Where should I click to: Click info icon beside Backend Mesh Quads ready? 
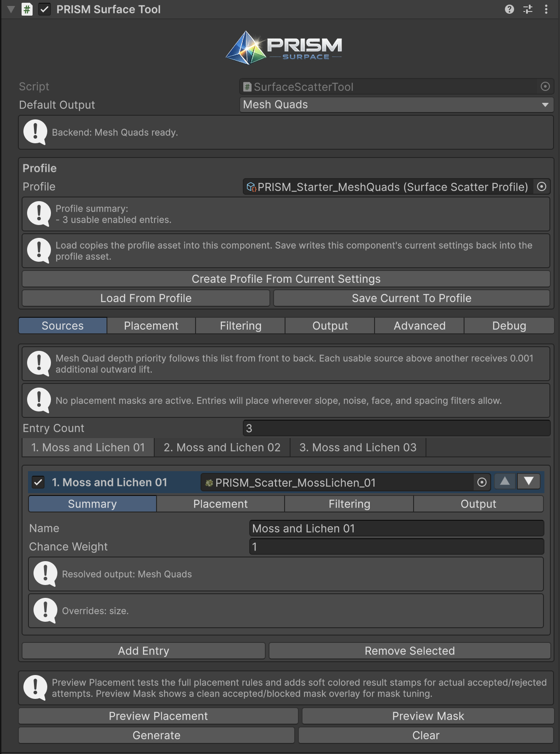(x=35, y=132)
